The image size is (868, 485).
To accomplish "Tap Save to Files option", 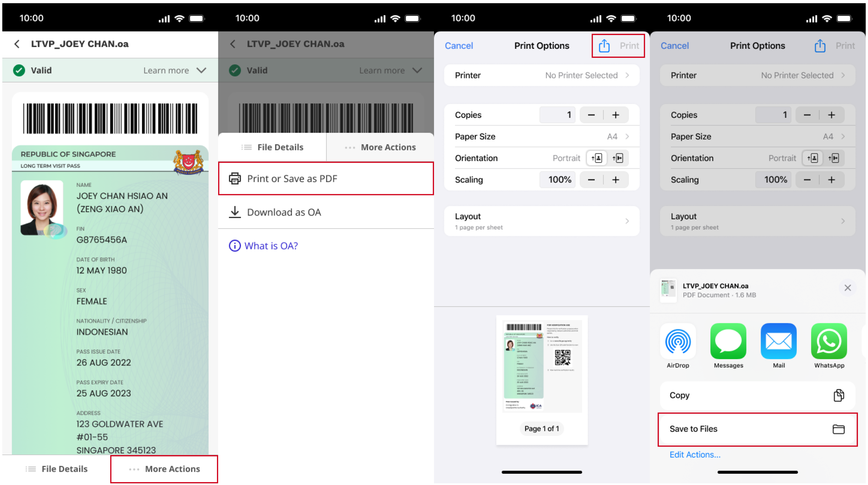I will click(x=757, y=429).
